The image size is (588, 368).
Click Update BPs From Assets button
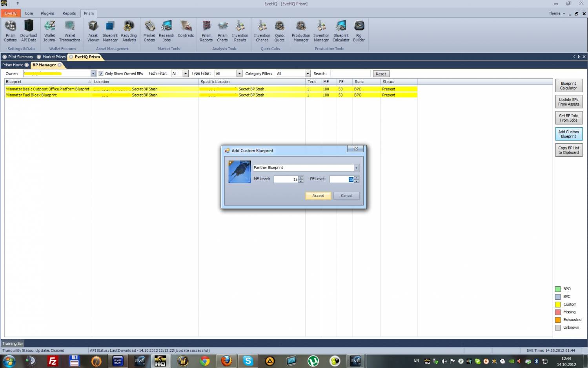click(x=568, y=102)
